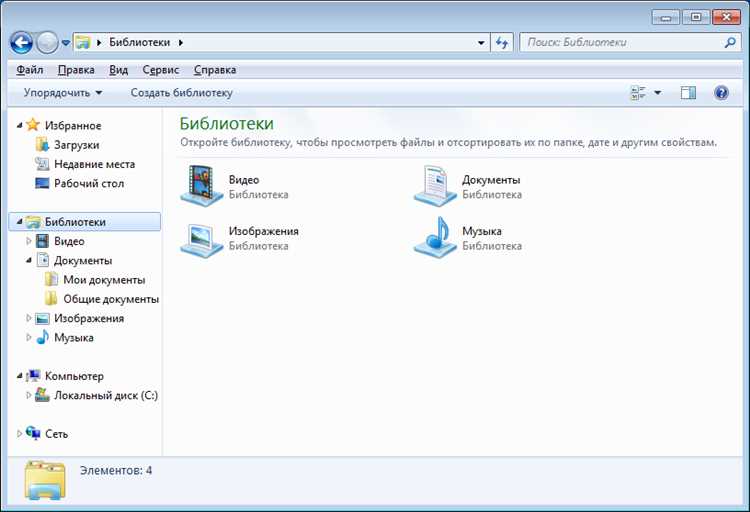This screenshot has height=512, width=750.
Task: Click the Библиотеки heading in the content pane
Action: 227,123
